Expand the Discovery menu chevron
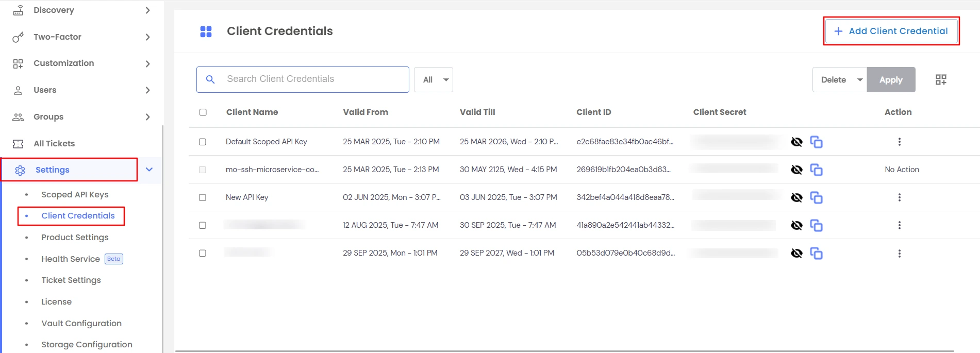Screen dimensions: 980x353 [148, 10]
